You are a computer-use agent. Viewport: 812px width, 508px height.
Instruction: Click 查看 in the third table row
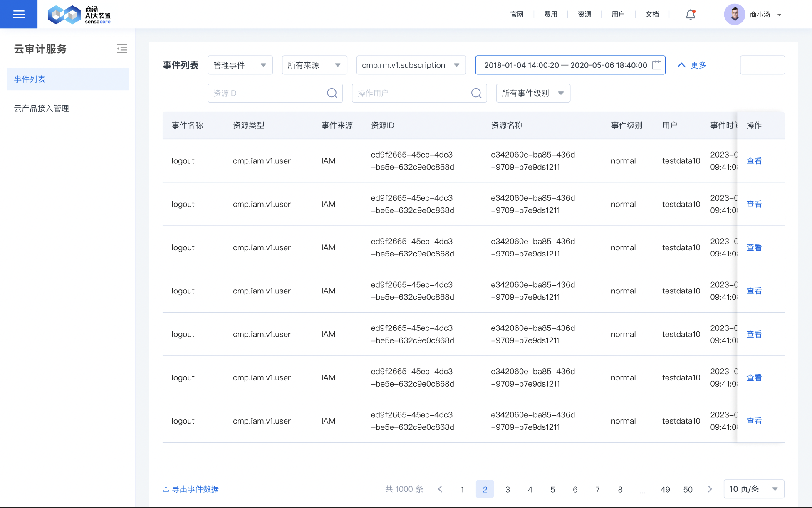[x=754, y=247]
